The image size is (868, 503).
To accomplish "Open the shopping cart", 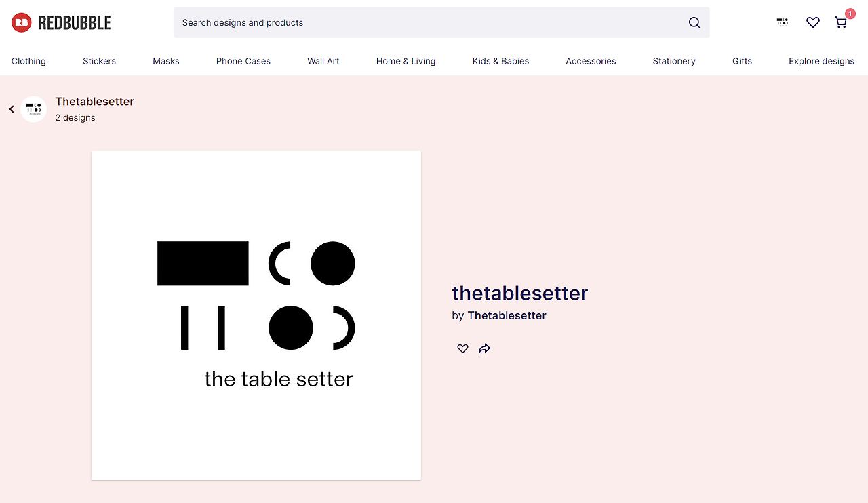I will tap(842, 22).
